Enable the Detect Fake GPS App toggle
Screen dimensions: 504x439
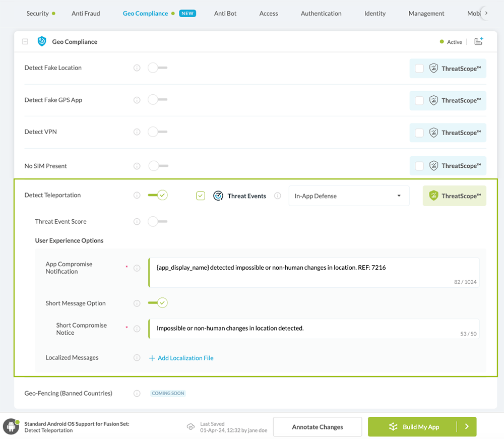coord(157,100)
